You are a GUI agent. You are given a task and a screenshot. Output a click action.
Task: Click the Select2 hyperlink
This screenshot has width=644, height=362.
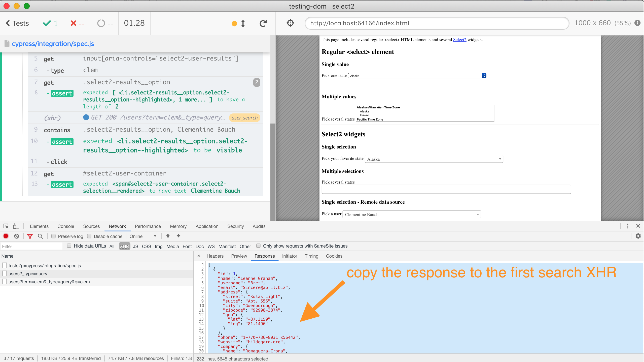(459, 40)
